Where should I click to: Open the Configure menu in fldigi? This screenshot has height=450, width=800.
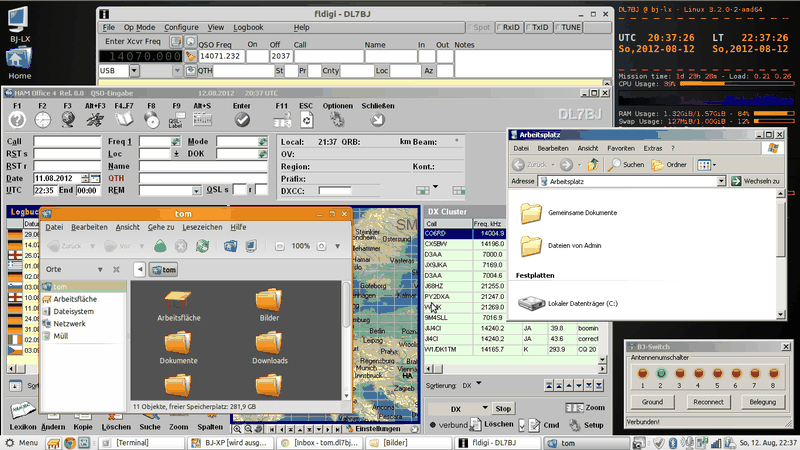pos(181,27)
